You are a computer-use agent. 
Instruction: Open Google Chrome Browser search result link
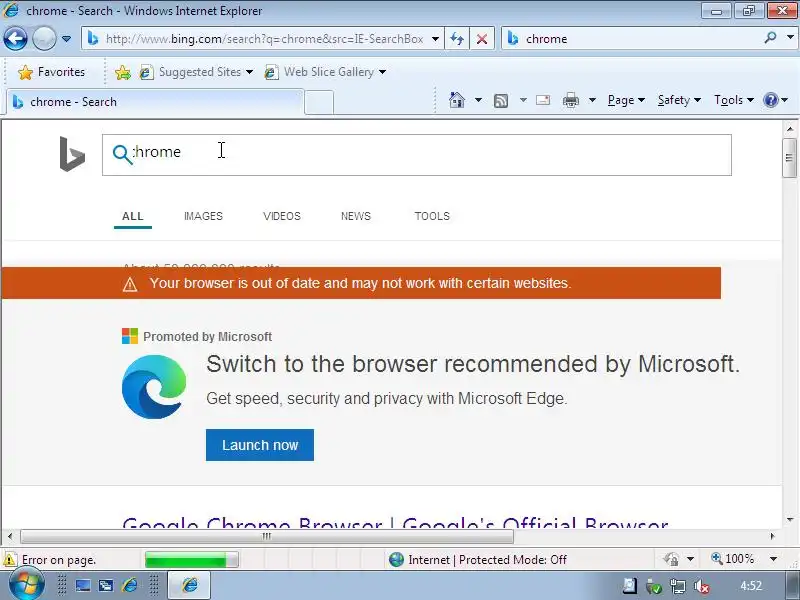click(x=395, y=523)
